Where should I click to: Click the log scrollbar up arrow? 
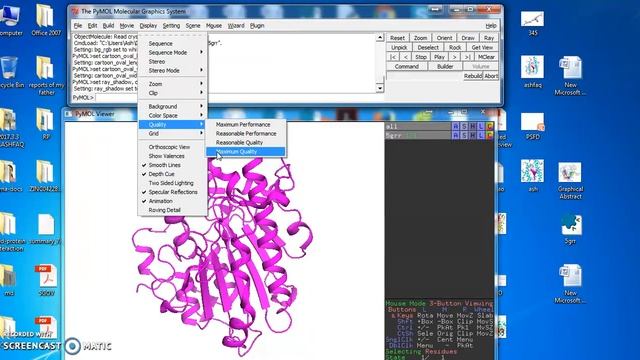click(x=380, y=38)
